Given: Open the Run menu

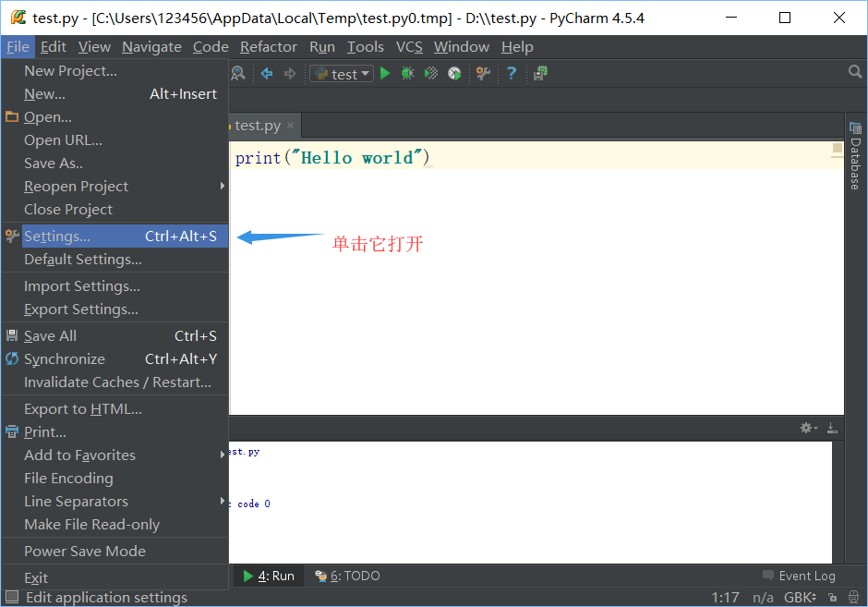Looking at the screenshot, I should tap(322, 47).
